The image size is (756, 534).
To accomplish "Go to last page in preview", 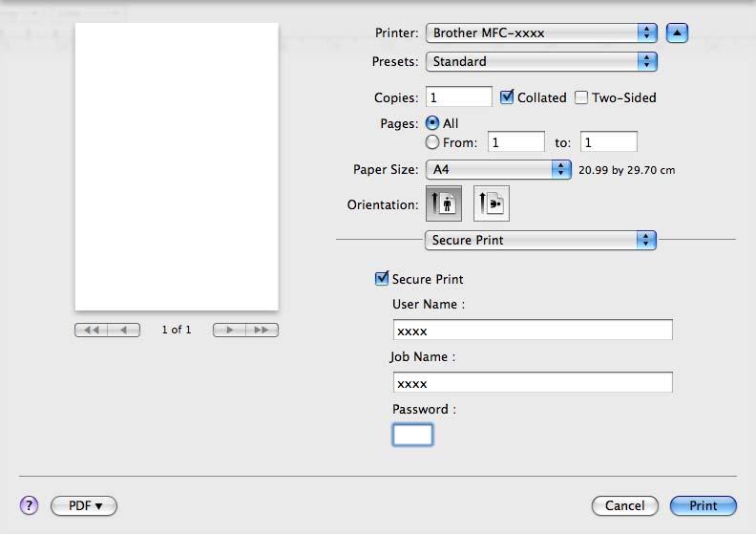I will [262, 330].
